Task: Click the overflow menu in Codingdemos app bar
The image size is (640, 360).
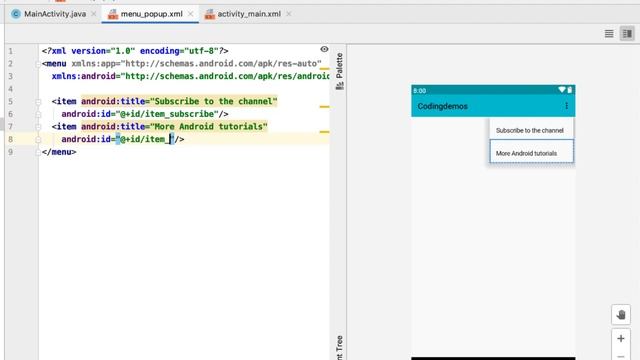Action: point(567,106)
